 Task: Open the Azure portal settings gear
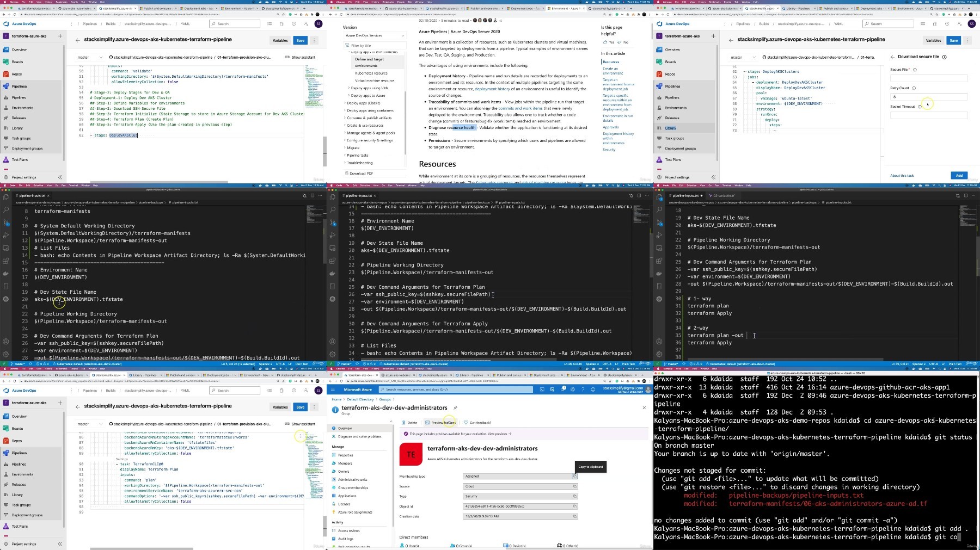click(x=573, y=390)
